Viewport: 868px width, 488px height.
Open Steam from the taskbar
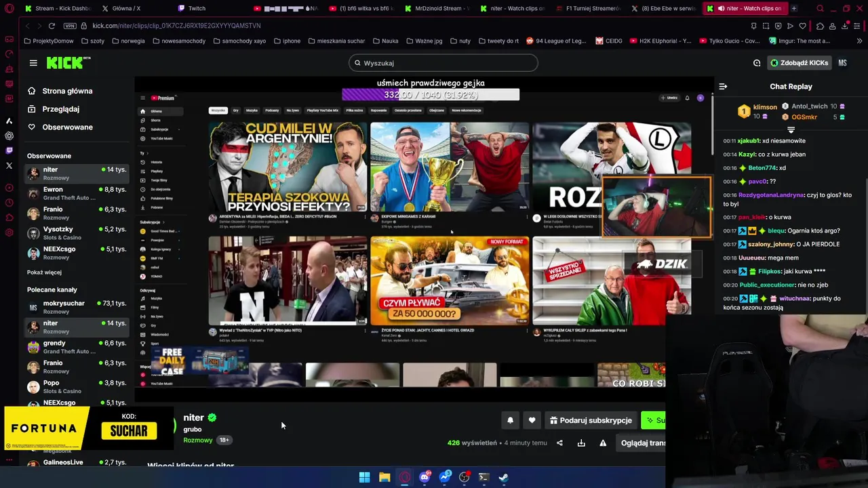[x=504, y=477]
